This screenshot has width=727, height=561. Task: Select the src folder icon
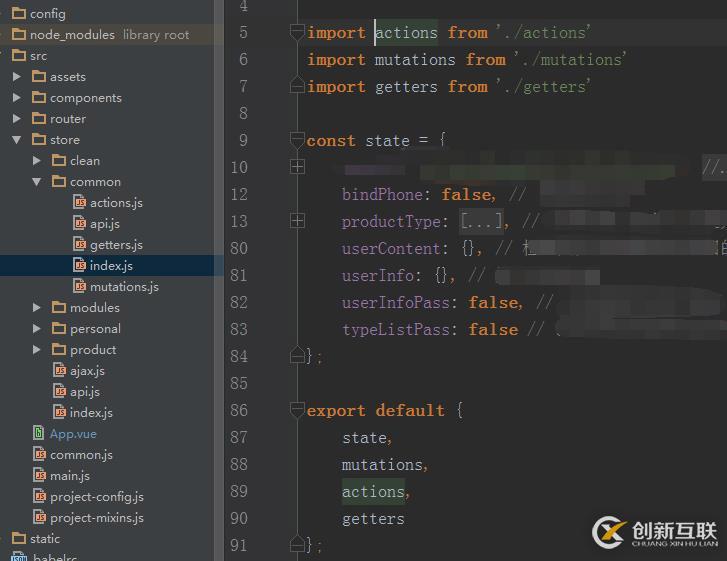click(19, 56)
